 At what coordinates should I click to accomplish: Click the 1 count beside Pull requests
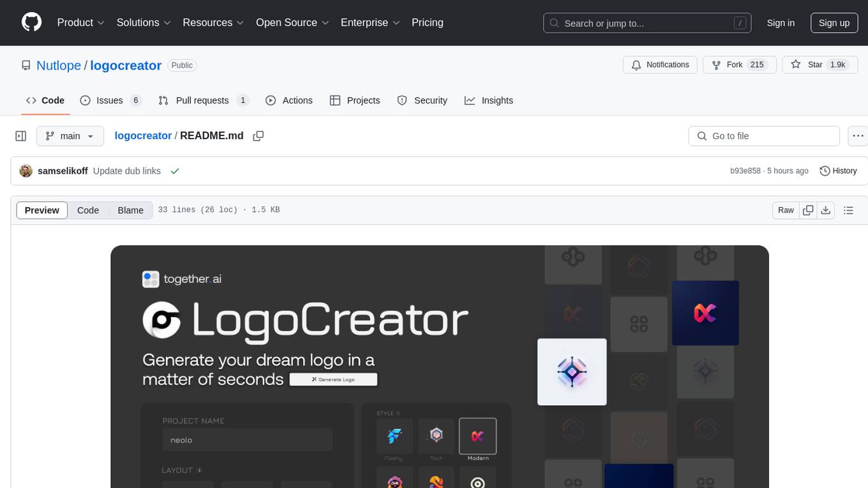click(x=243, y=100)
